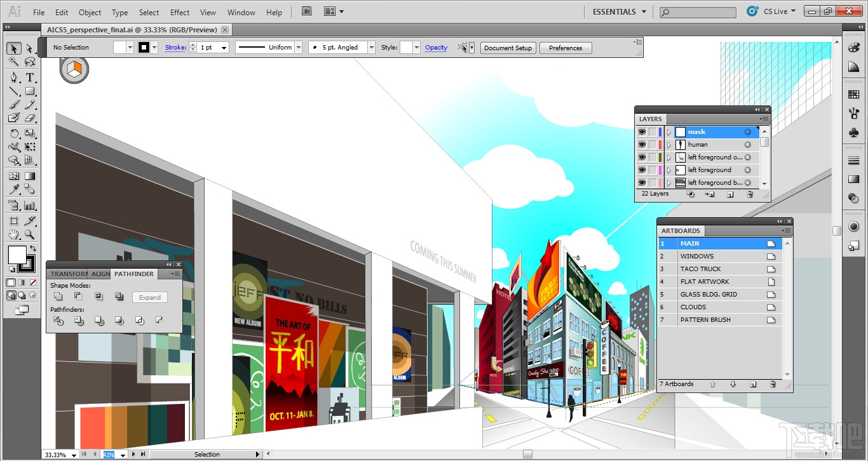Open the Object menu
Screen dimensions: 868x461
(x=90, y=12)
